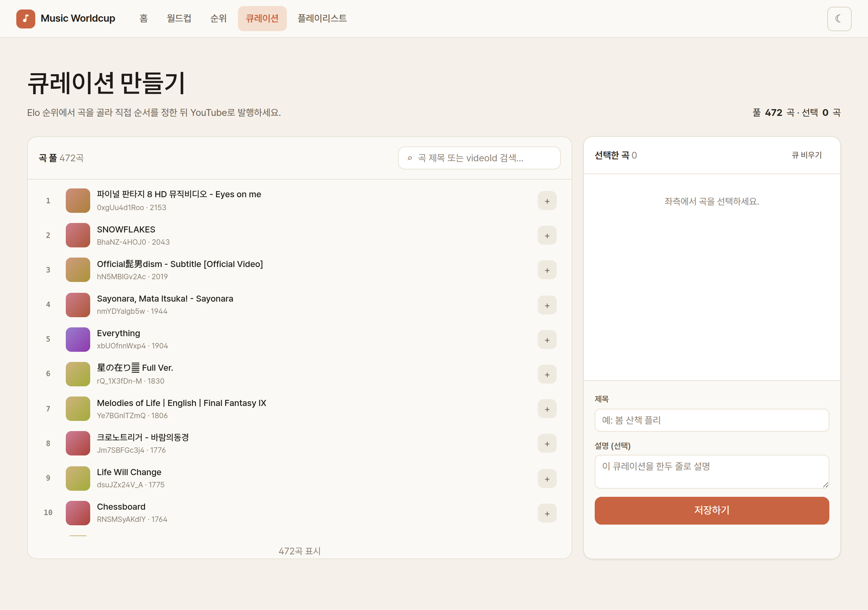Toggle dark mode with the moon icon
Viewport: 868px width, 610px height.
point(839,19)
